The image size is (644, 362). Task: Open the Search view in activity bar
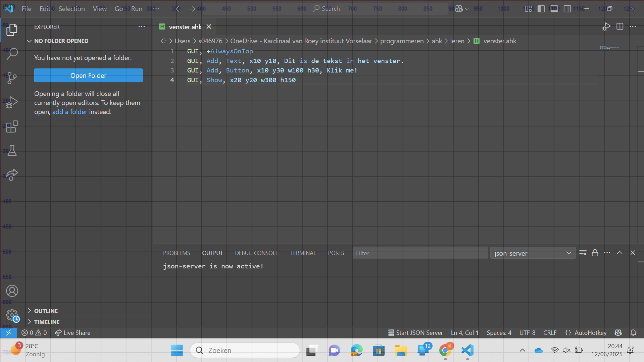[12, 54]
